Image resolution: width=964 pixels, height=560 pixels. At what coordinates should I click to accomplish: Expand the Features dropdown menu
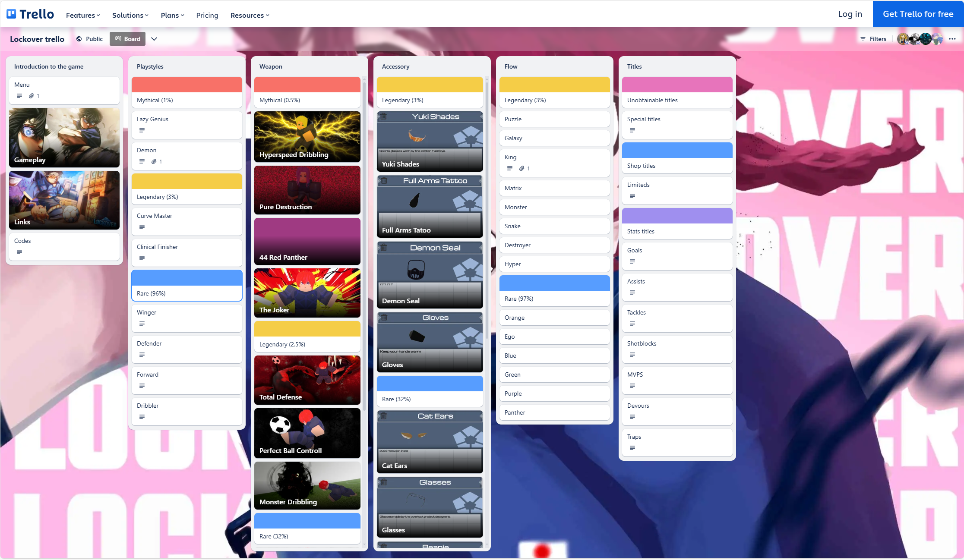pos(83,15)
